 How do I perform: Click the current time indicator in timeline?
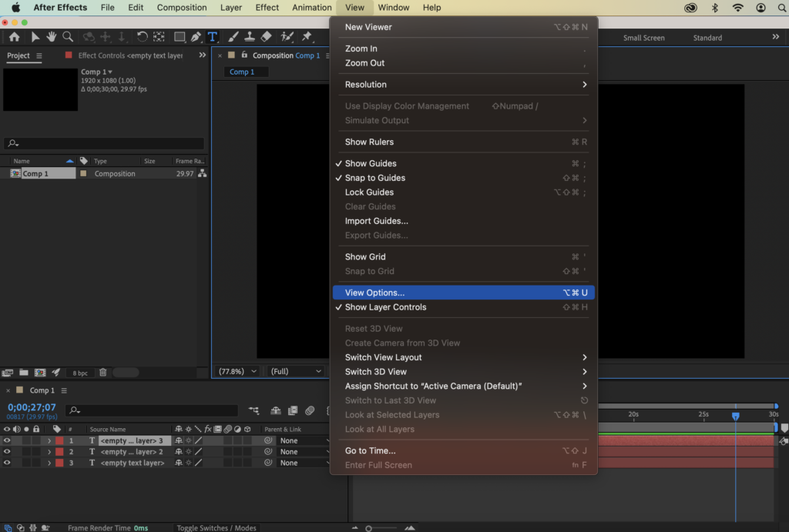[x=736, y=416]
